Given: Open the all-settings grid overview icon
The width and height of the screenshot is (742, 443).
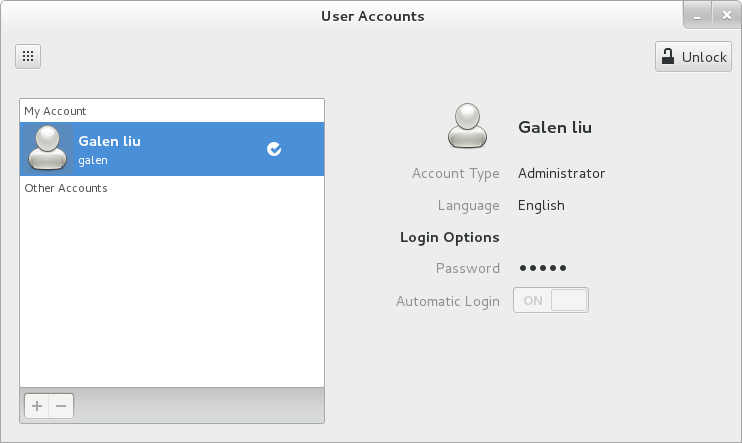Looking at the screenshot, I should (28, 56).
